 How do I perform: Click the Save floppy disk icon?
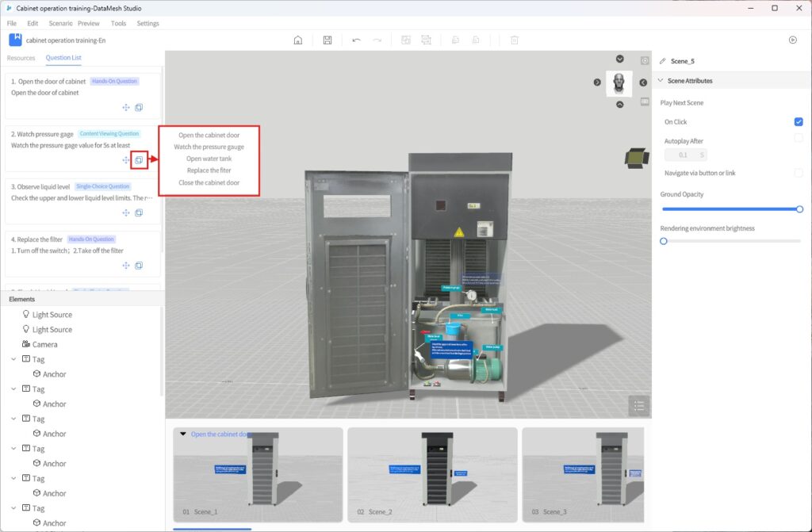pyautogui.click(x=327, y=40)
